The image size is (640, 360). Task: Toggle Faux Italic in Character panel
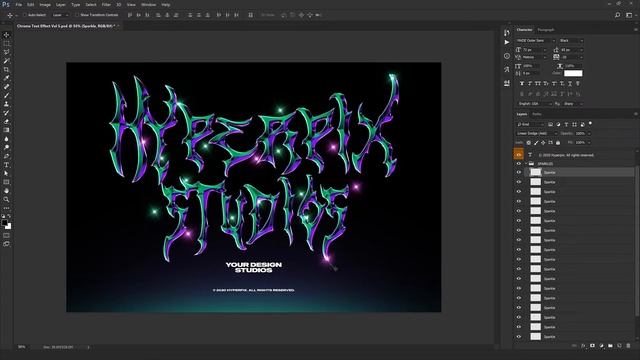530,83
